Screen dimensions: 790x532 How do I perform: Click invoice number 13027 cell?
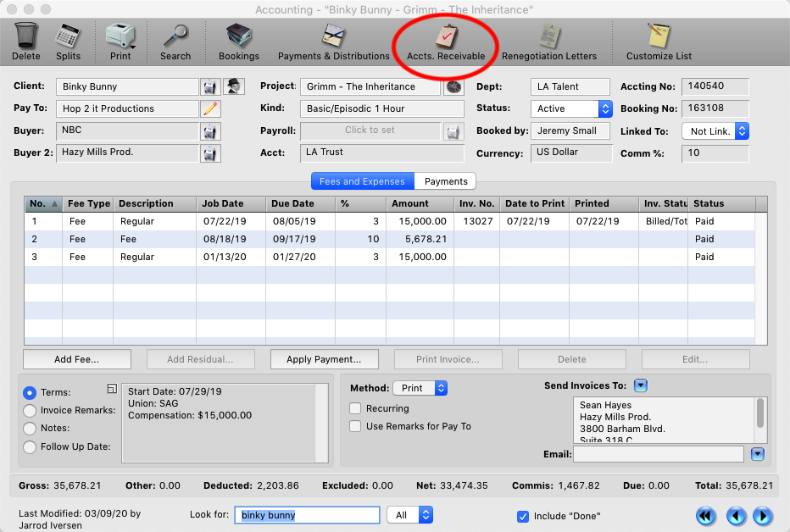(x=477, y=221)
